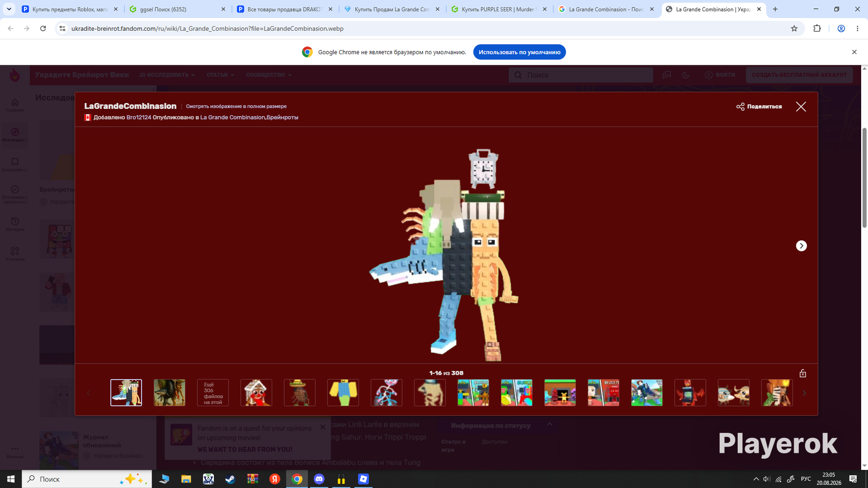Close the lightbox image viewer

(x=801, y=106)
